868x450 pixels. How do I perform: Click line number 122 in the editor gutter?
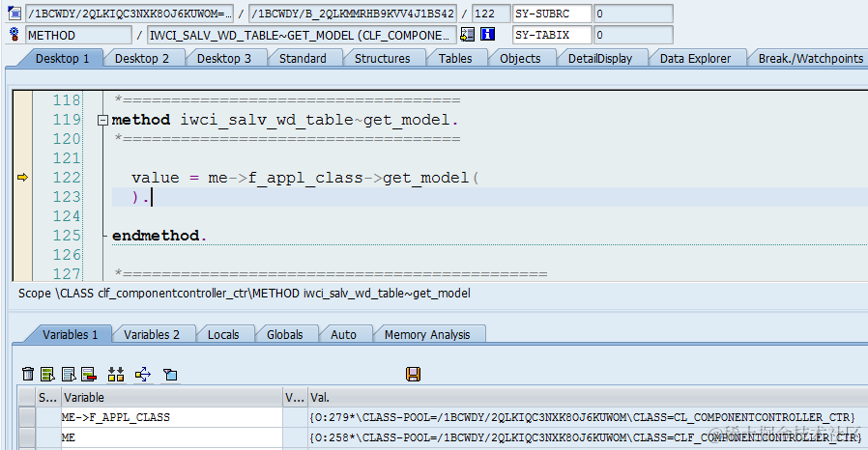[x=67, y=178]
